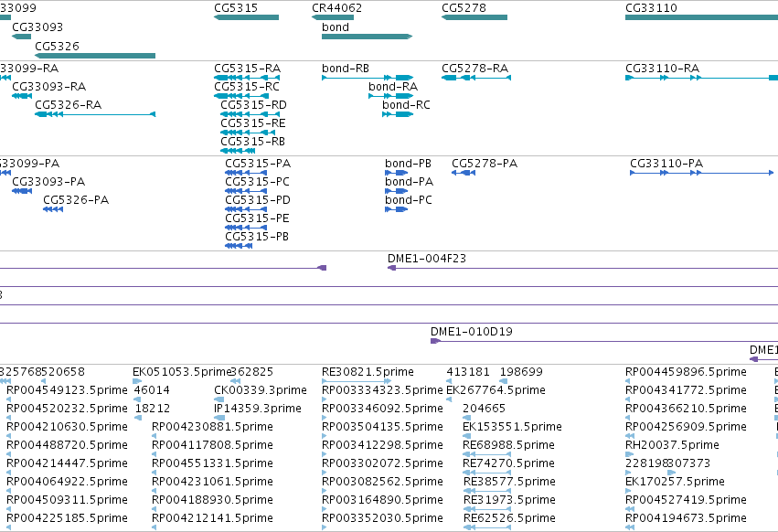This screenshot has width=778, height=532.
Task: Select EST RE38577.5prime
Action: (x=509, y=482)
